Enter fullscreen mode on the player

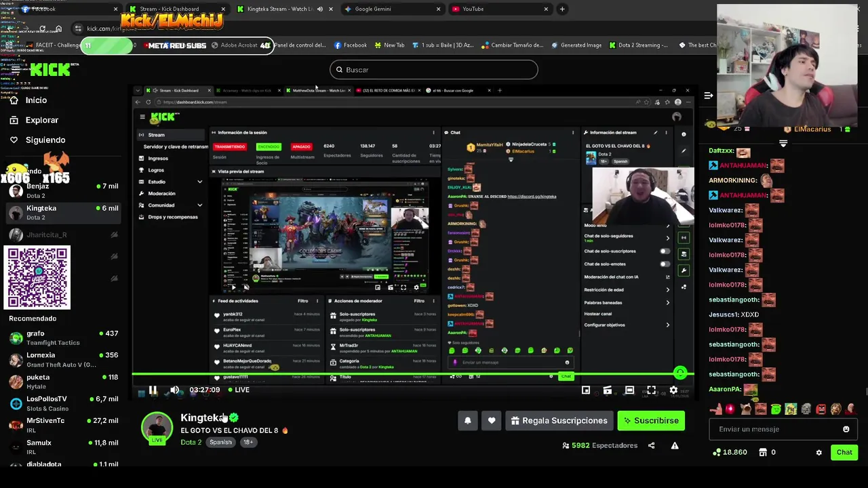(x=651, y=390)
